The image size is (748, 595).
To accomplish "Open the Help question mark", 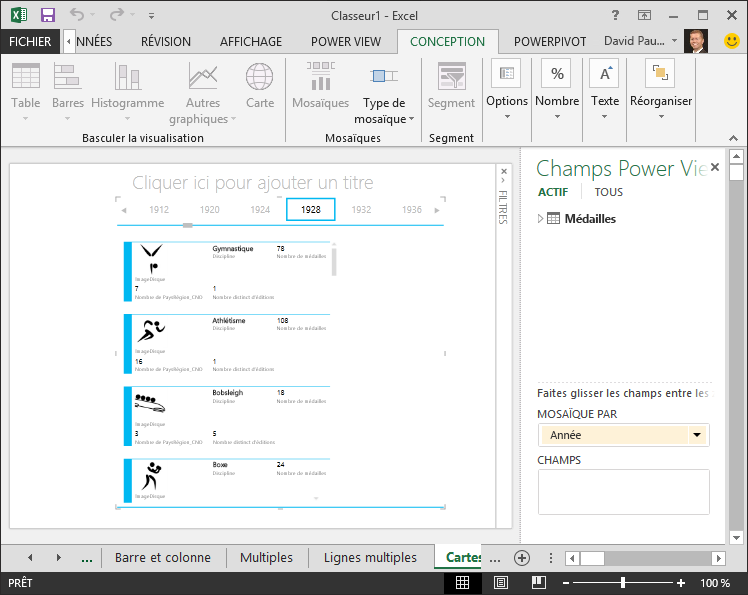I will (x=615, y=15).
